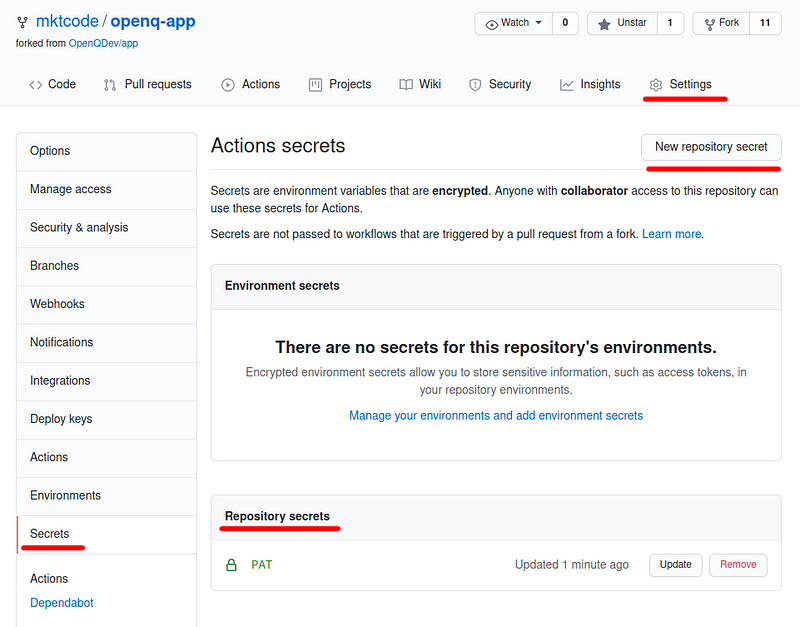
Task: Open Actions above Environments in sidebar
Action: [107, 458]
